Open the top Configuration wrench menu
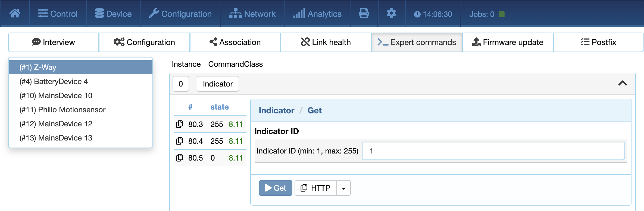This screenshot has width=644, height=211. coord(180,14)
